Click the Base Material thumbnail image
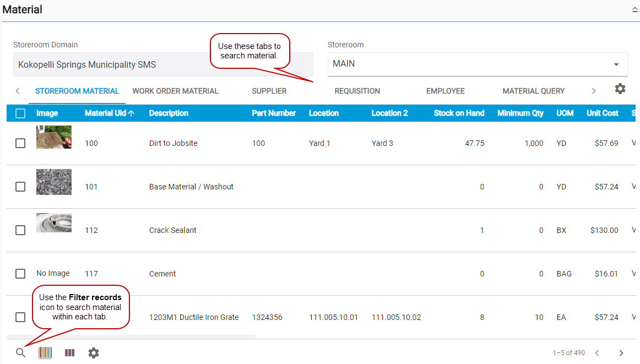640x364 pixels. click(54, 182)
